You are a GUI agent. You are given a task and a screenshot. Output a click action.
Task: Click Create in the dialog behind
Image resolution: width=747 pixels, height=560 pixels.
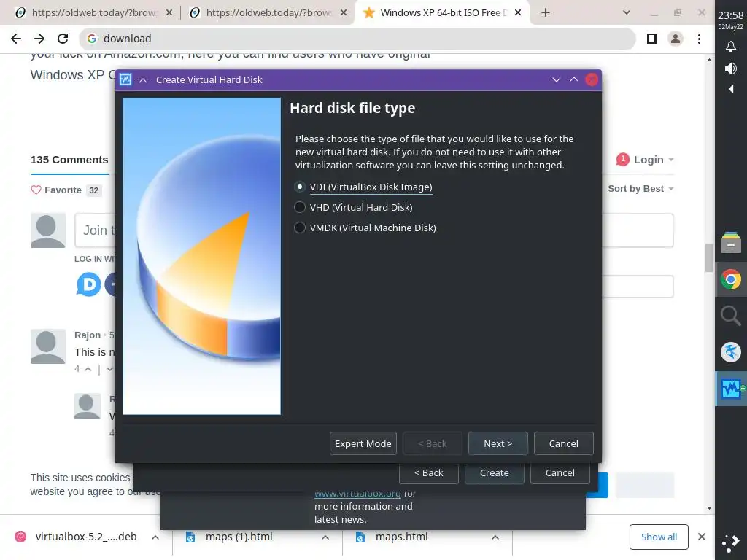pyautogui.click(x=494, y=472)
